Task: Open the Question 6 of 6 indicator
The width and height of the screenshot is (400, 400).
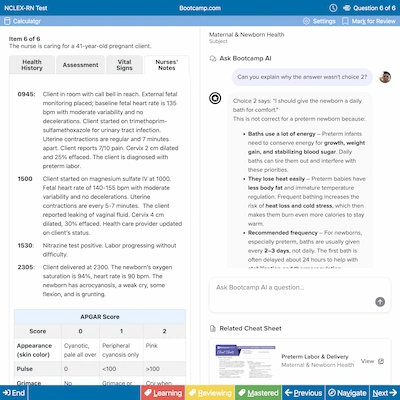Action: pos(369,8)
